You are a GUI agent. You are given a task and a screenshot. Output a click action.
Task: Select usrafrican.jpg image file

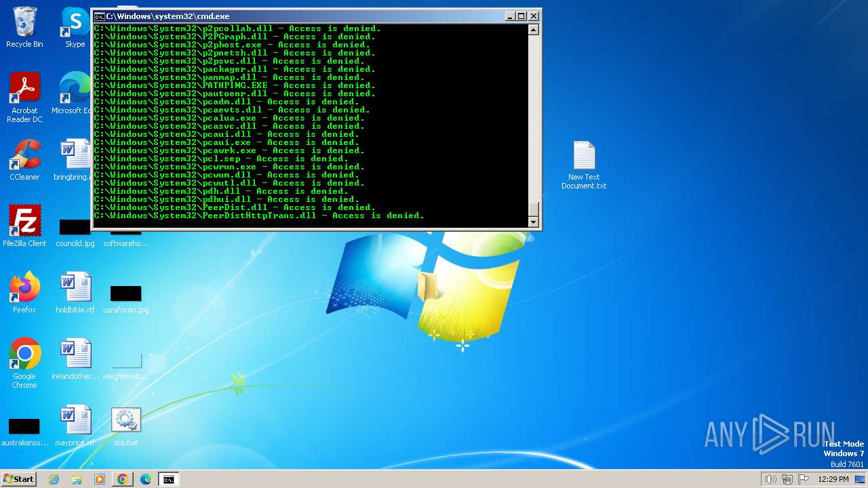tap(125, 298)
